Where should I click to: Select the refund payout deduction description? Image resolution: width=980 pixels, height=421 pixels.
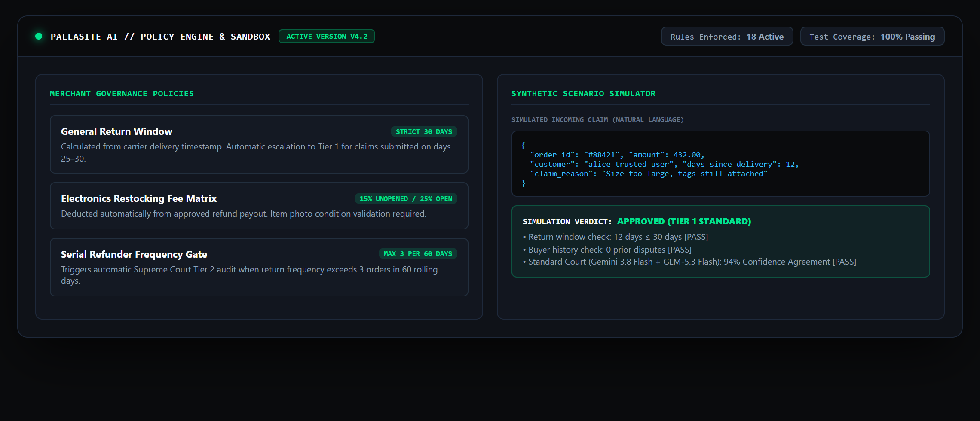pyautogui.click(x=244, y=214)
